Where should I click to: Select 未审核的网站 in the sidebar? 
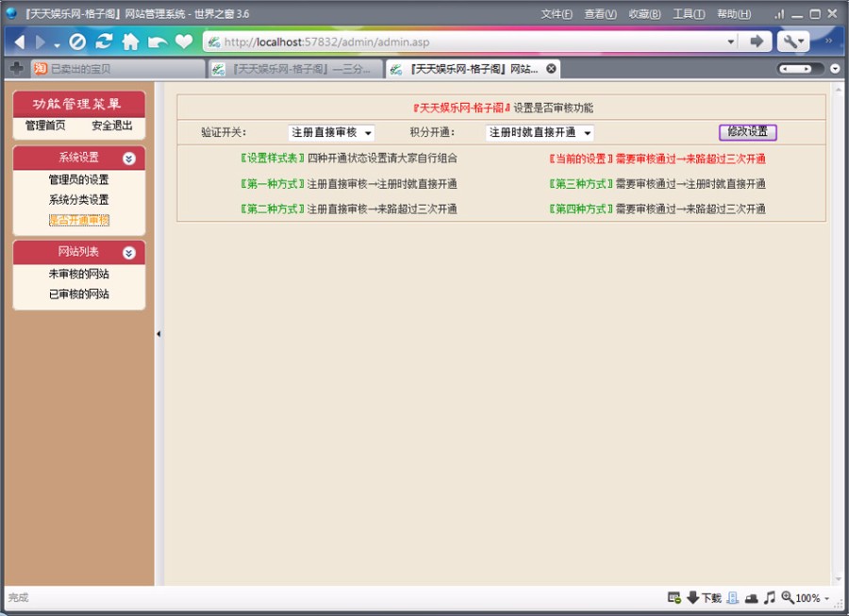point(79,274)
